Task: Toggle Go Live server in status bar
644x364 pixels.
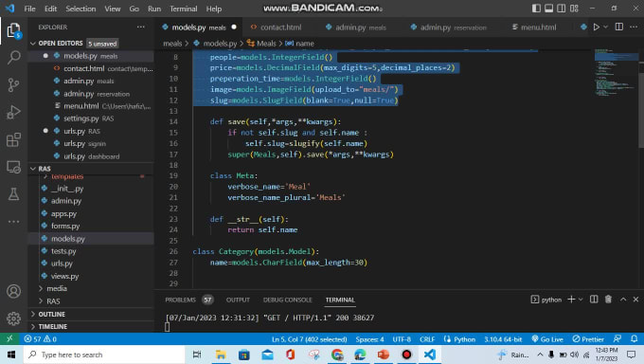Action: [x=547, y=339]
